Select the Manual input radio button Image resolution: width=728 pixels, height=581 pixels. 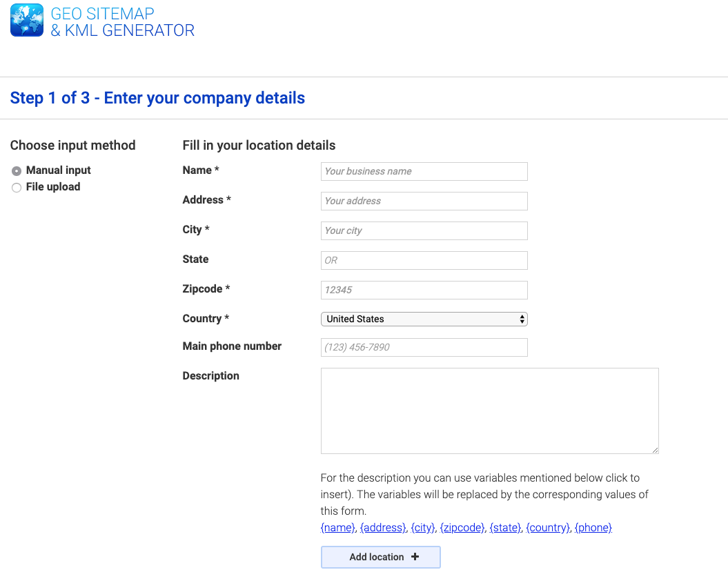(x=17, y=171)
